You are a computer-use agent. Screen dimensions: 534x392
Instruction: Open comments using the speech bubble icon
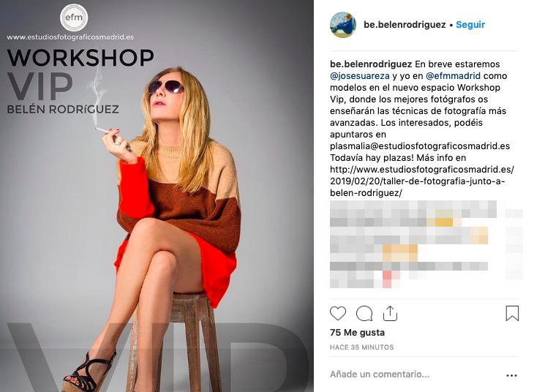pos(364,314)
